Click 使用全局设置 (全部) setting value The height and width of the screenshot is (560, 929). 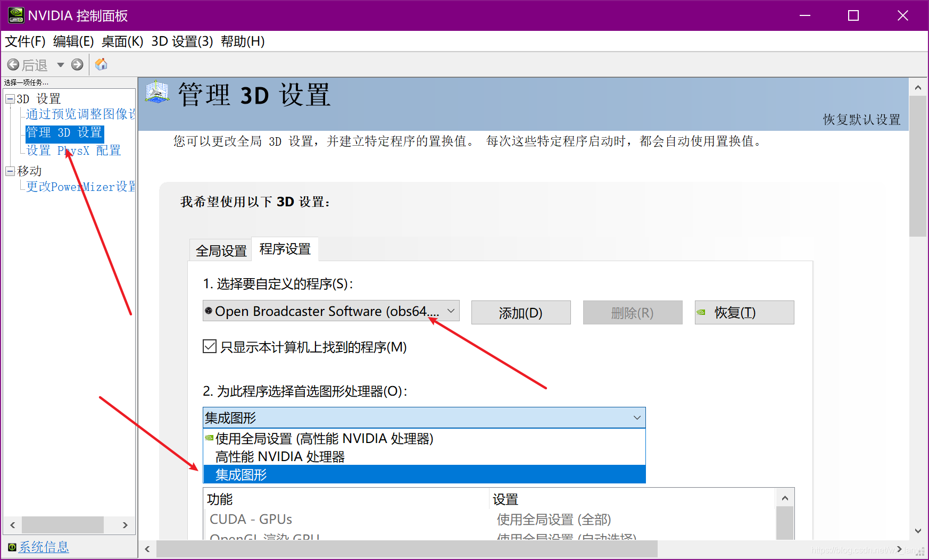pyautogui.click(x=554, y=519)
